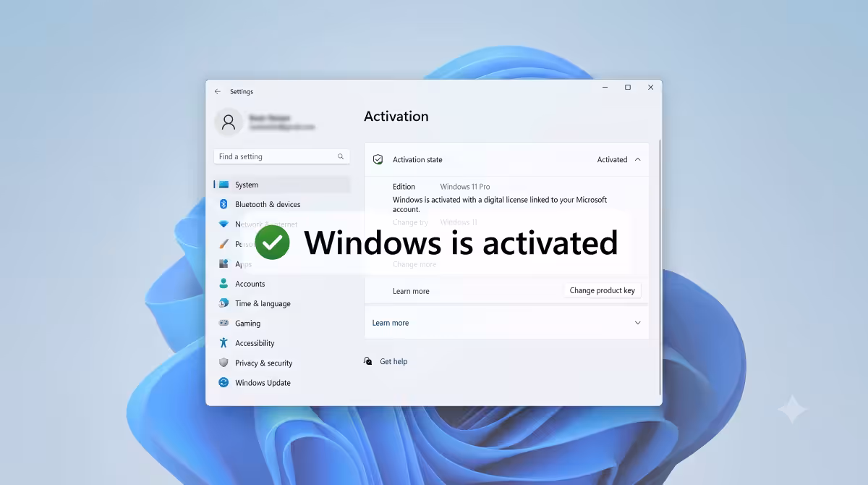Collapse the Activation state section

point(637,159)
